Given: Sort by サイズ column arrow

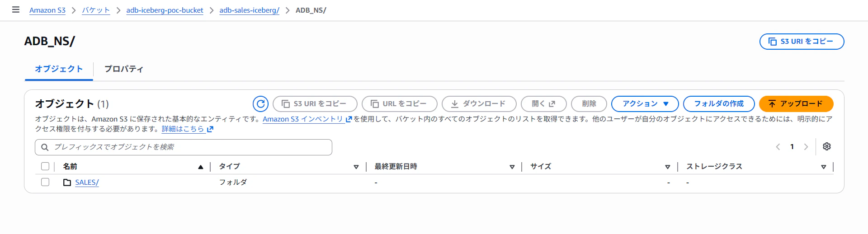Looking at the screenshot, I should 668,167.
